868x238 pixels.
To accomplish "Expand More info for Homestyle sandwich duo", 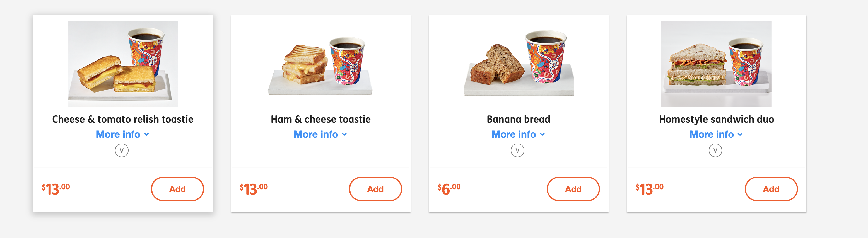I will point(716,134).
